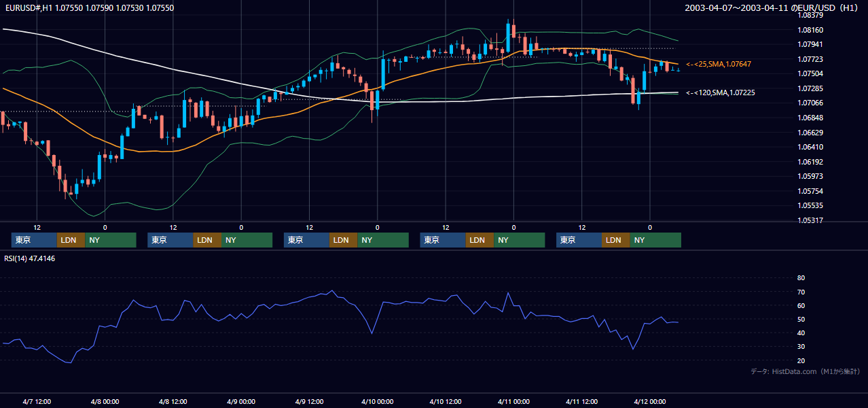Click the NY session block for 4/8
This screenshot has height=408, width=868.
[x=247, y=240]
